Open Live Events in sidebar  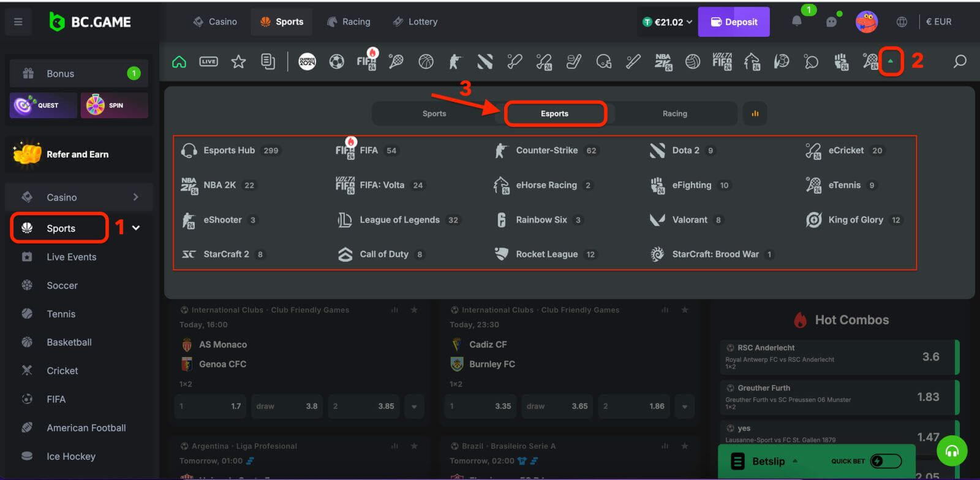(x=72, y=257)
